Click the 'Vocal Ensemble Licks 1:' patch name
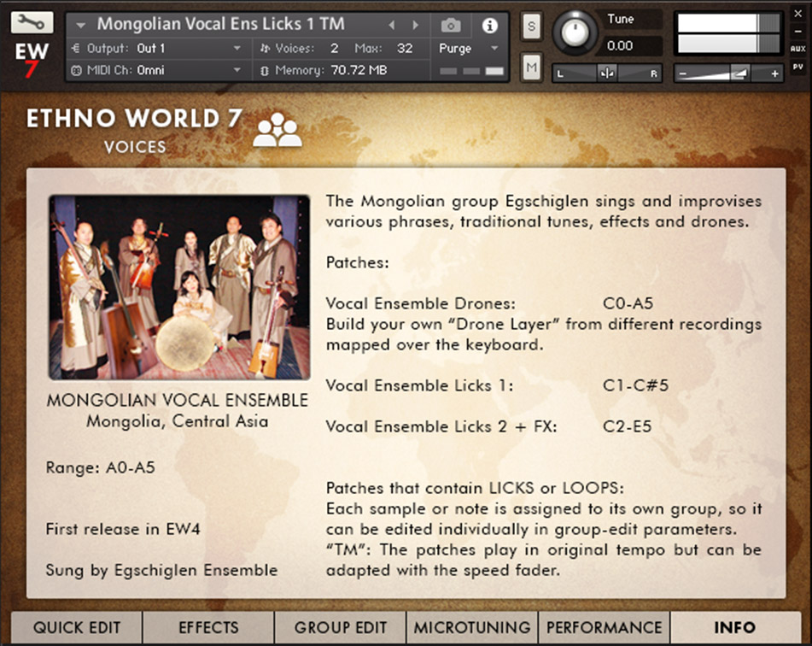Screen dimensions: 812x646 pos(419,385)
